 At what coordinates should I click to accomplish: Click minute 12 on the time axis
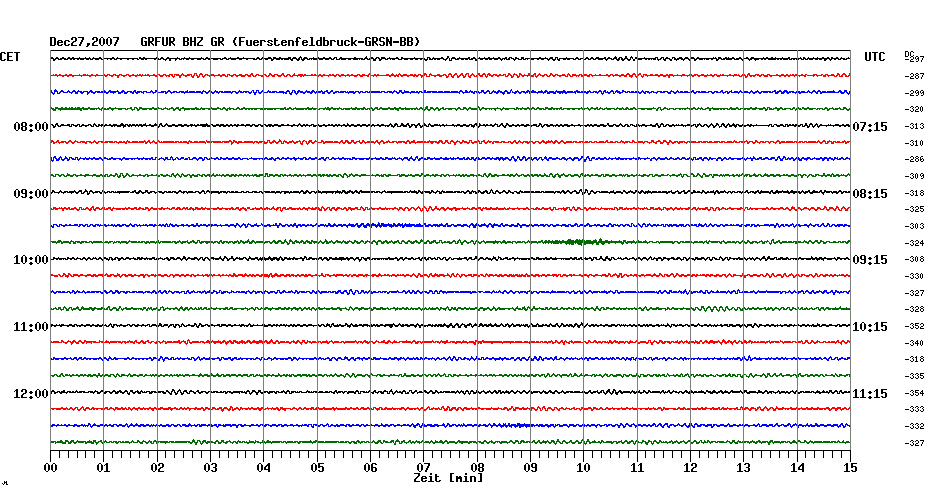690,468
